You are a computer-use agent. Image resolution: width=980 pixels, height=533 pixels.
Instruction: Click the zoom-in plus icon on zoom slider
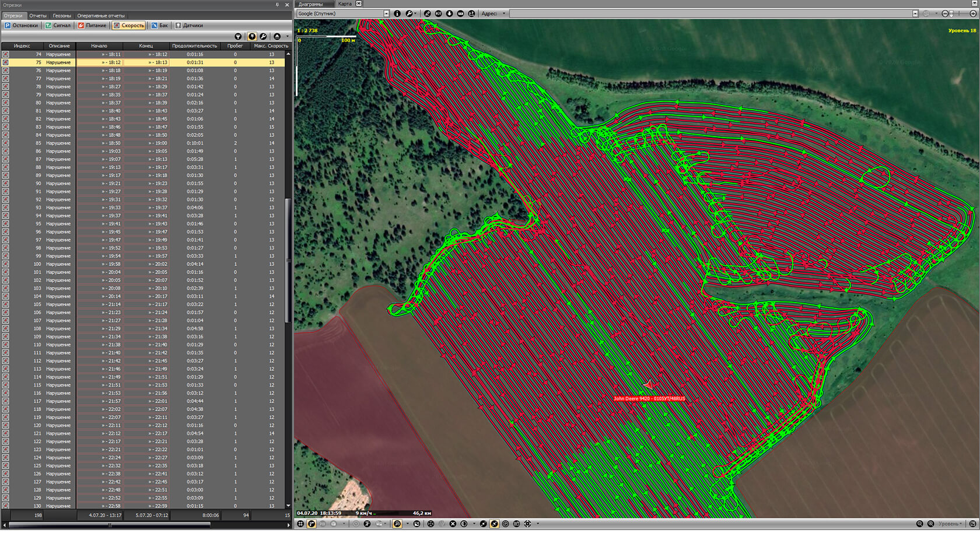pos(973,13)
